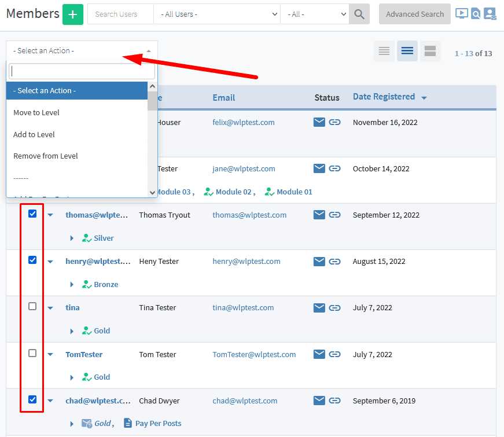
Task: Open the video tutorial icon in header
Action: (461, 14)
